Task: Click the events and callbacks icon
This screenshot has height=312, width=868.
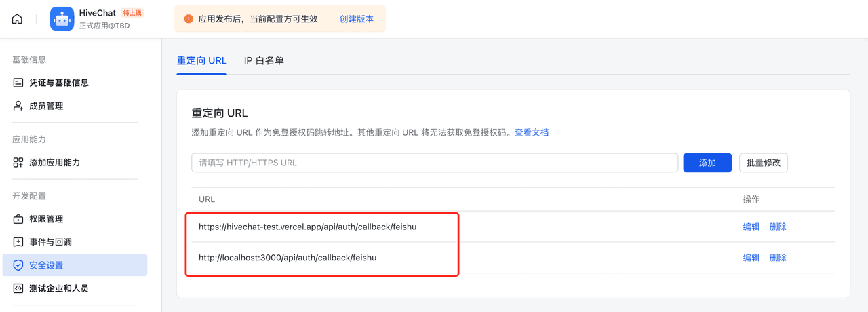Action: (x=18, y=242)
